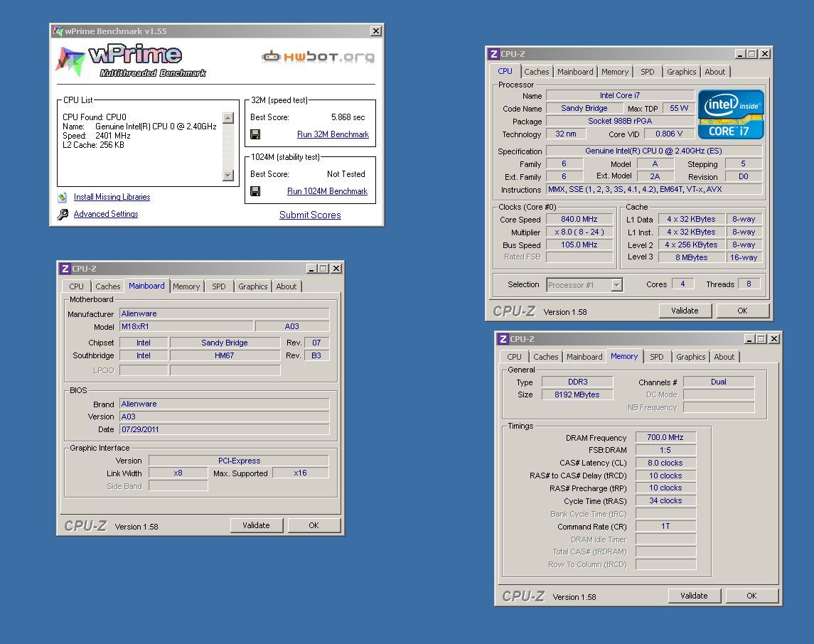Click OK in the CPU-Z Memory window
Screen dimensions: 814x644
751,596
